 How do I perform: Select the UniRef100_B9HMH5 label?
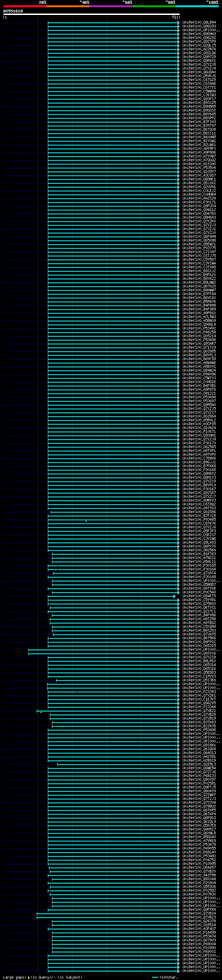[199, 106]
